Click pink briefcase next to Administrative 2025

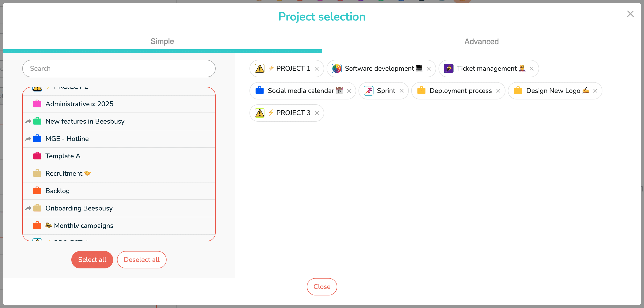pos(37,104)
